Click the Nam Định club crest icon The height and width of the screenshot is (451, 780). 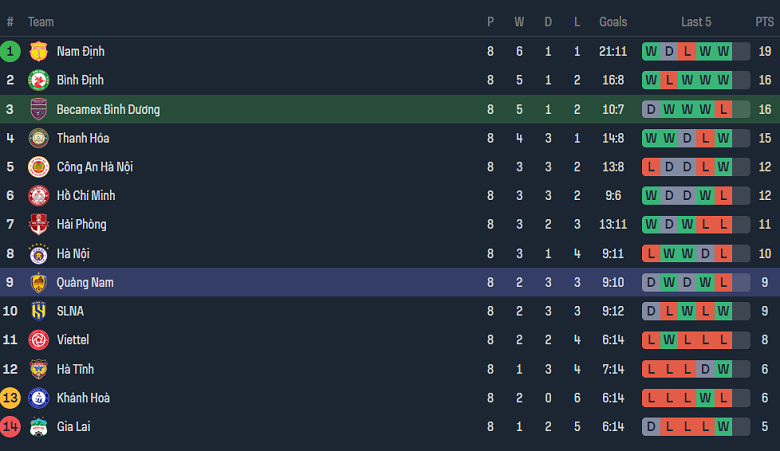(39, 51)
